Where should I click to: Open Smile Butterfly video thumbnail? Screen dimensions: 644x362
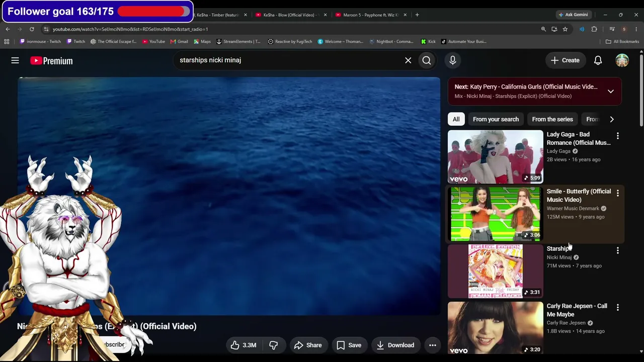pyautogui.click(x=496, y=214)
